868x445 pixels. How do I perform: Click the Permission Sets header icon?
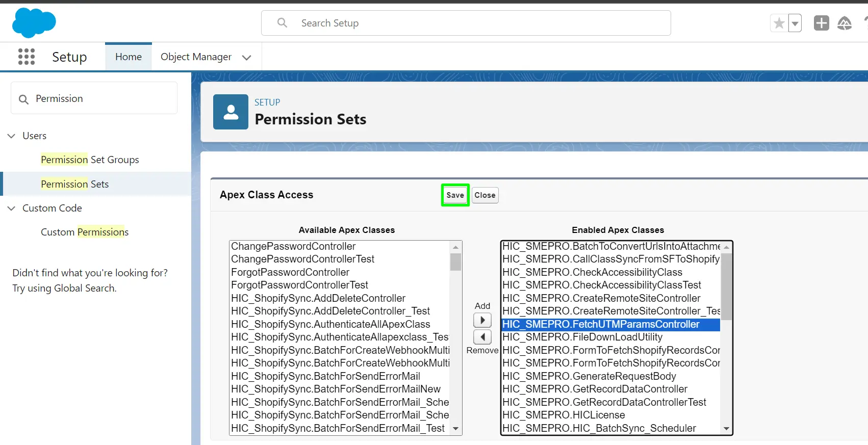click(231, 112)
